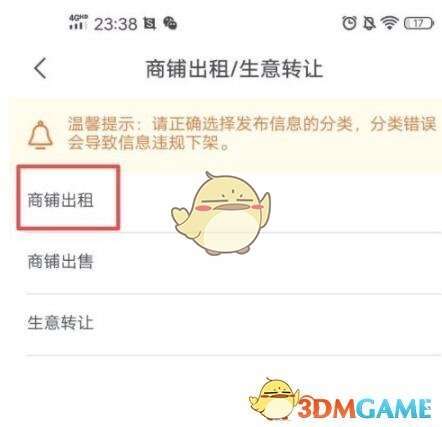Tap the bell reminder icon
This screenshot has height=427, width=442.
pos(40,135)
